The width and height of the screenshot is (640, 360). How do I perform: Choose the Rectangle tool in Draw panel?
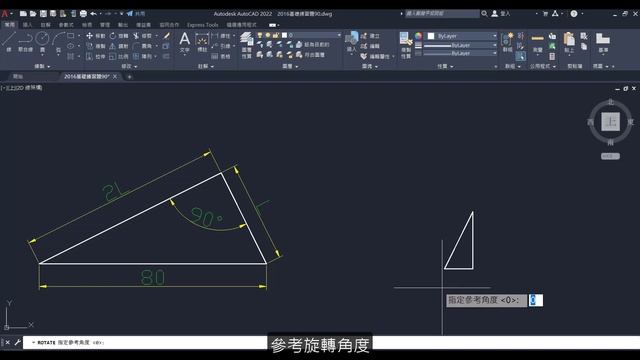[71, 36]
